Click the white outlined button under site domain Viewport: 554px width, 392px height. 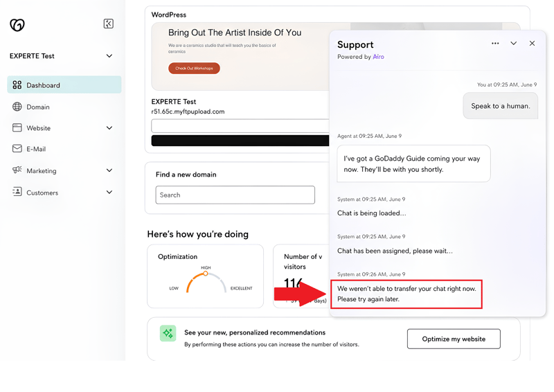[240, 126]
